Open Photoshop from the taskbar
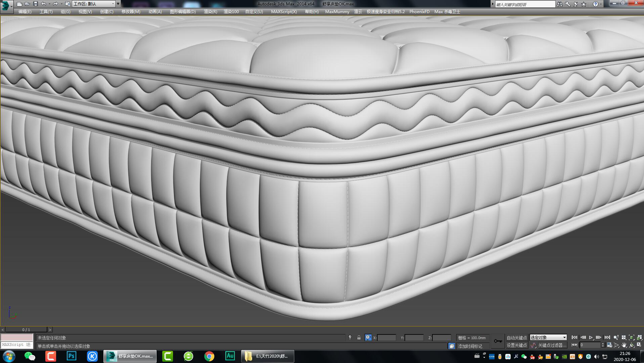The image size is (644, 363). [71, 356]
